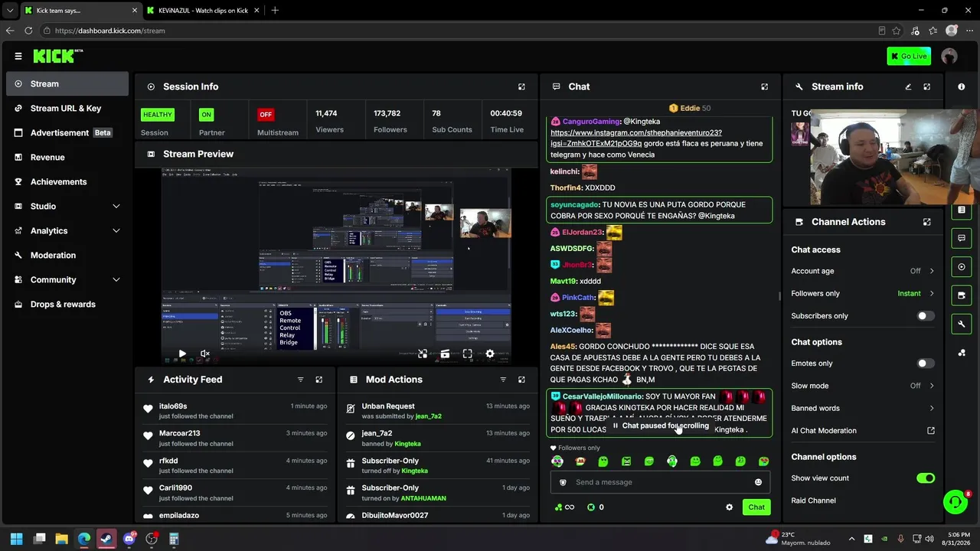Filter the Activity Feed
The height and width of the screenshot is (551, 980).
(300, 380)
